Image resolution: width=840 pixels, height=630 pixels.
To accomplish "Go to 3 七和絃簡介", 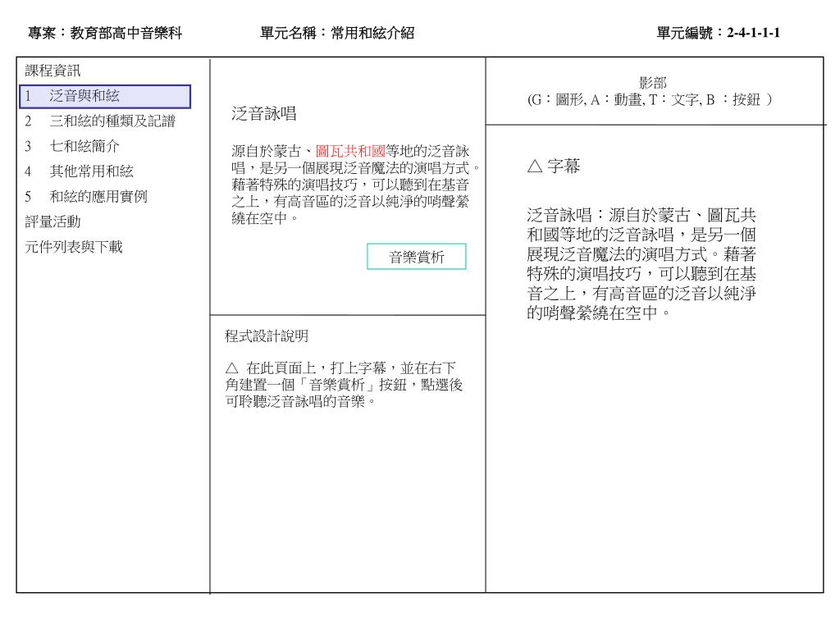I will click(x=72, y=146).
